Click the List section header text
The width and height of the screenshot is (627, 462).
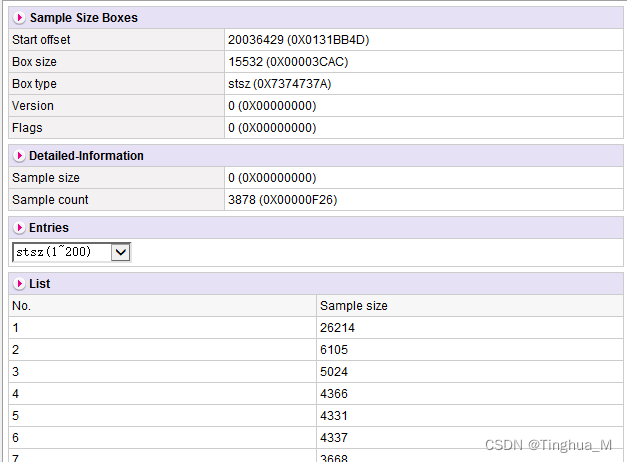click(x=40, y=284)
